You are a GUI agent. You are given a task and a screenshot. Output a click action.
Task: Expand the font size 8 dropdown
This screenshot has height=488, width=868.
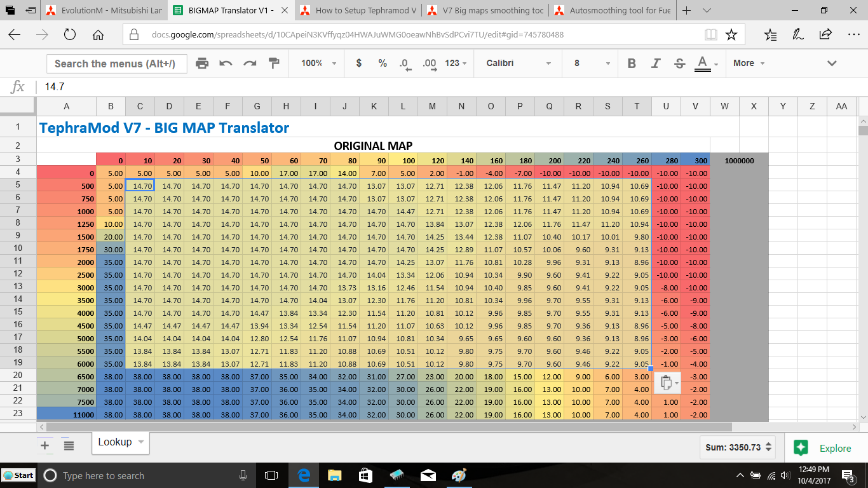[591, 63]
